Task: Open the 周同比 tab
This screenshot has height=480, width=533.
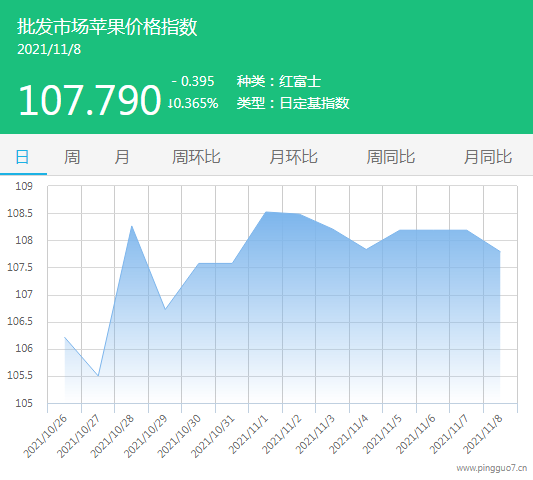Action: coord(391,157)
